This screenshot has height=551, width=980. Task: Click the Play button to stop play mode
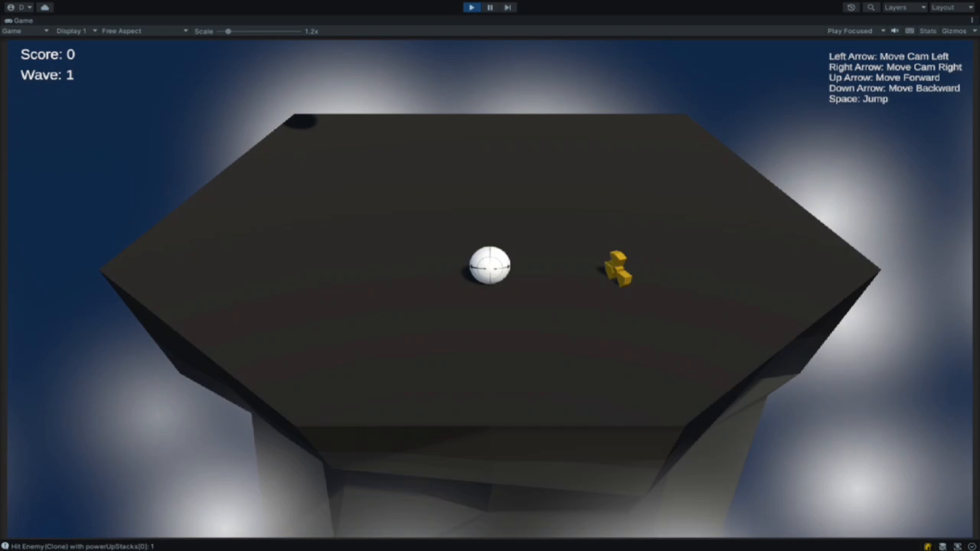(x=472, y=7)
